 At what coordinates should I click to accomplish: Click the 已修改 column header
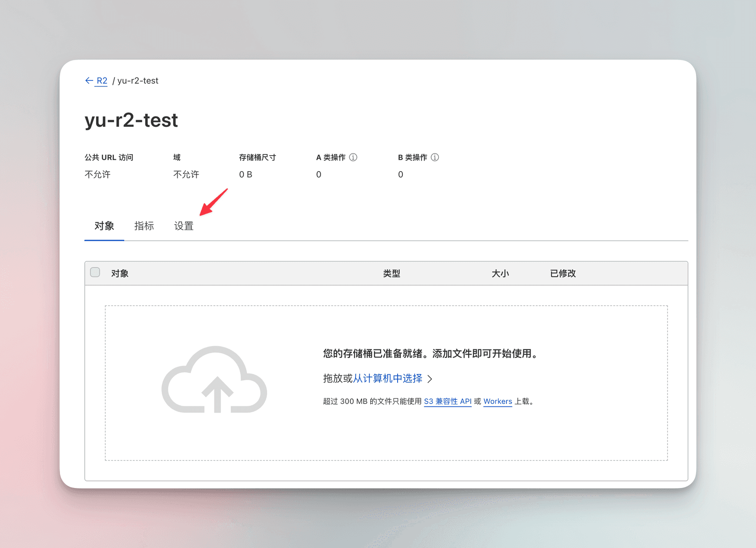(x=563, y=273)
